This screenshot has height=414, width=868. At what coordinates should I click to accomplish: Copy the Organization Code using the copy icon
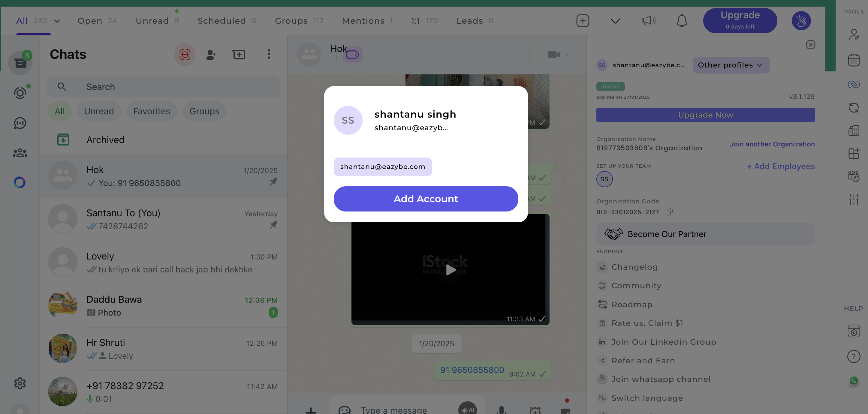669,212
